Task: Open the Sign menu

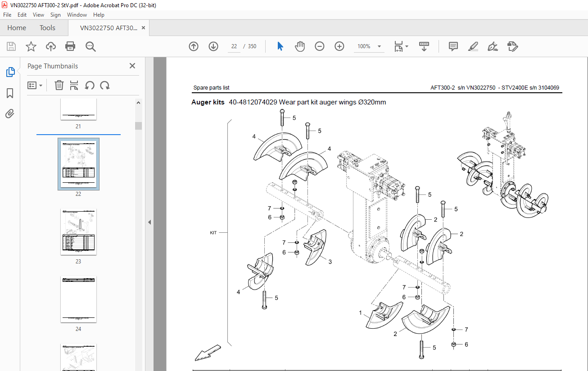Action: pos(55,15)
